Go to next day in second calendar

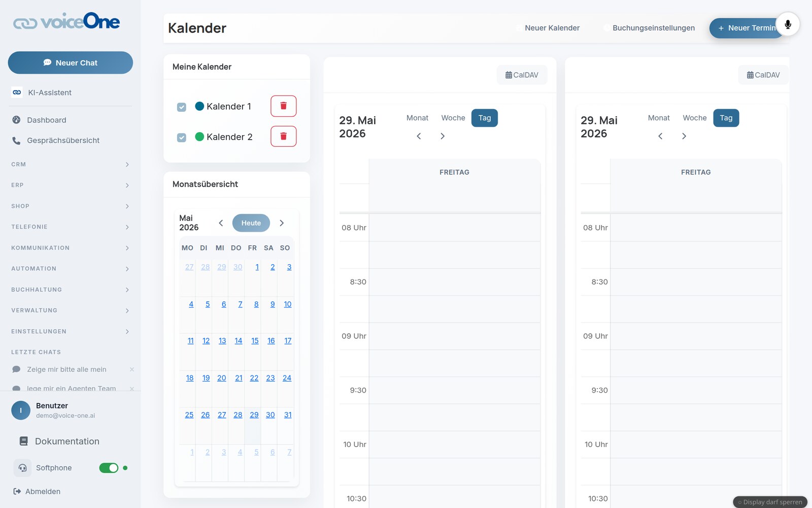[684, 136]
